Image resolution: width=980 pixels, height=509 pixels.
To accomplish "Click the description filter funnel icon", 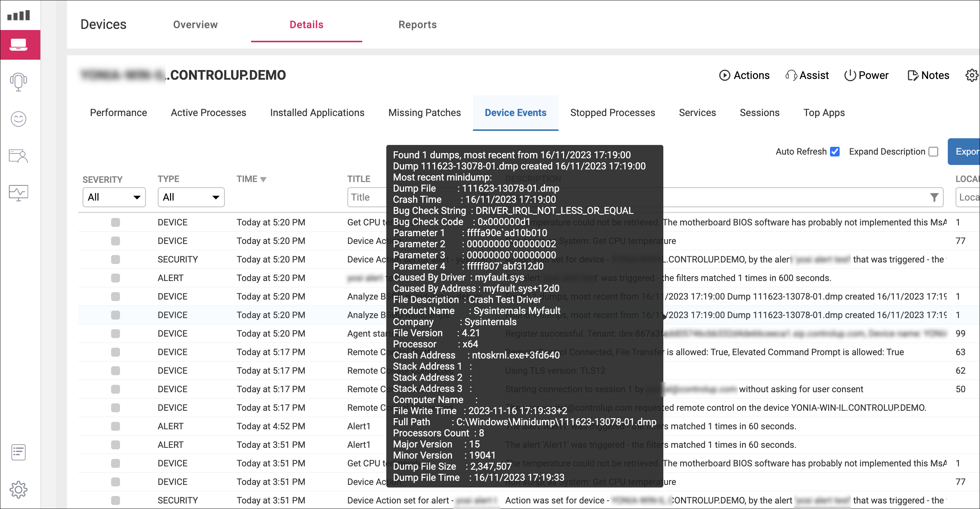I will pos(934,197).
